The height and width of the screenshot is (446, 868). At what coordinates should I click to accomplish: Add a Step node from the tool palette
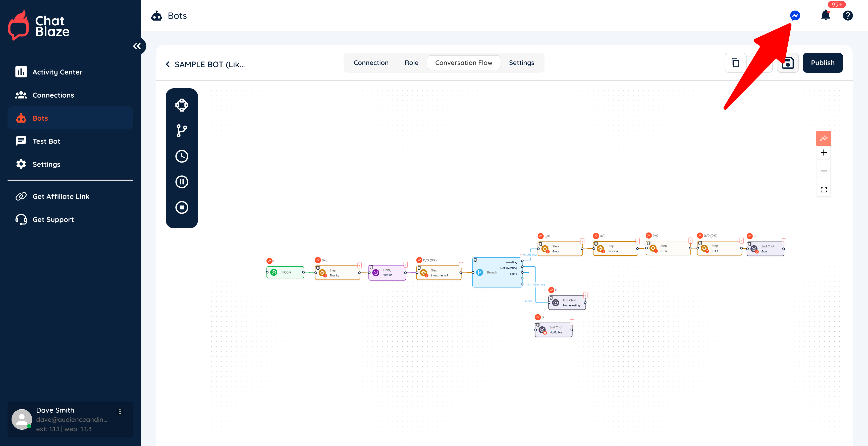point(182,105)
